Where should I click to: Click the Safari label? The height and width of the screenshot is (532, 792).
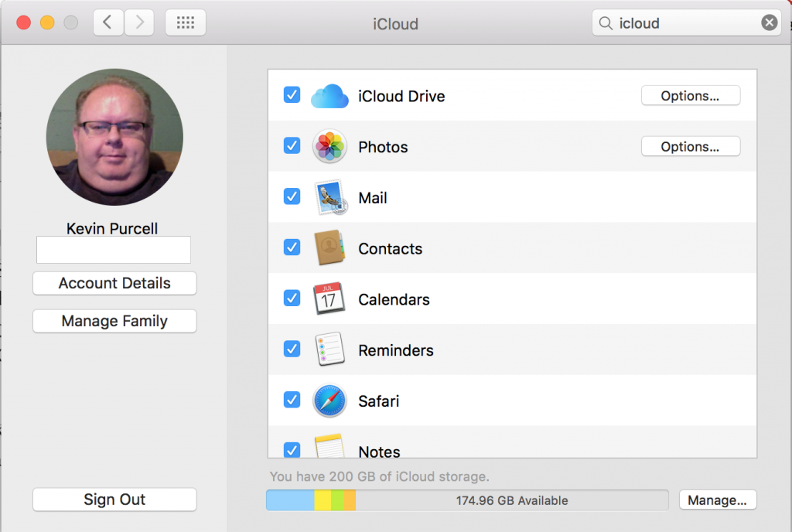coord(379,401)
